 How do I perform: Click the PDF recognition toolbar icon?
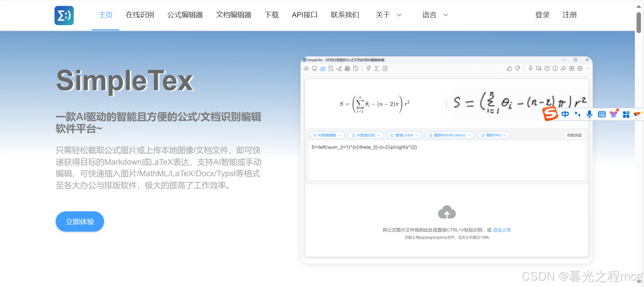coord(347,69)
